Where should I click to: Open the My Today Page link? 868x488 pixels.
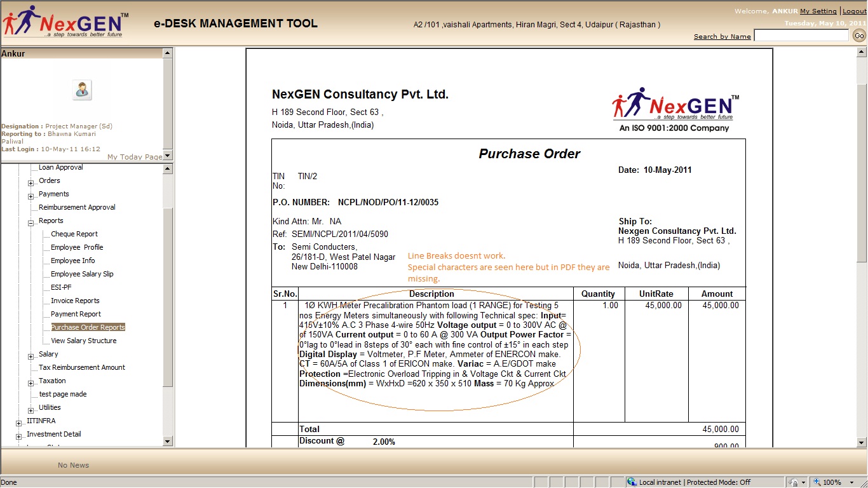135,157
